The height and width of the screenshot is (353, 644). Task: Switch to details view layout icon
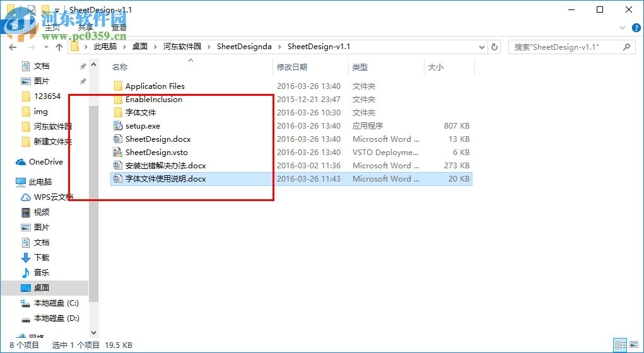click(x=621, y=345)
